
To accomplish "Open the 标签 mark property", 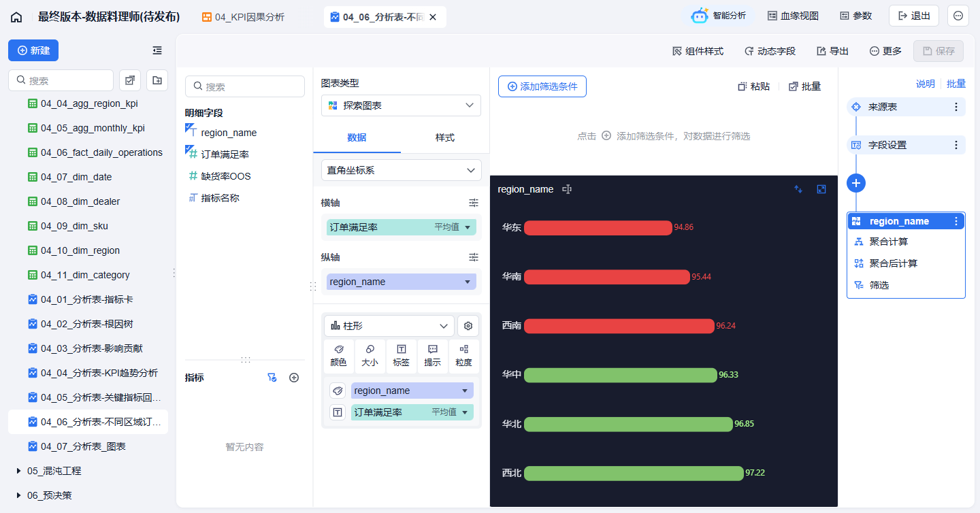I will point(402,356).
